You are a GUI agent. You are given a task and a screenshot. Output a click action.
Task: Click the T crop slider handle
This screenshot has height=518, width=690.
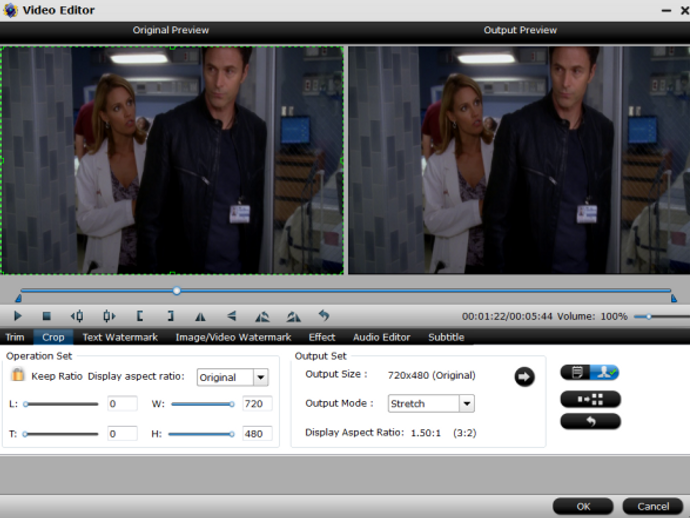(25, 434)
